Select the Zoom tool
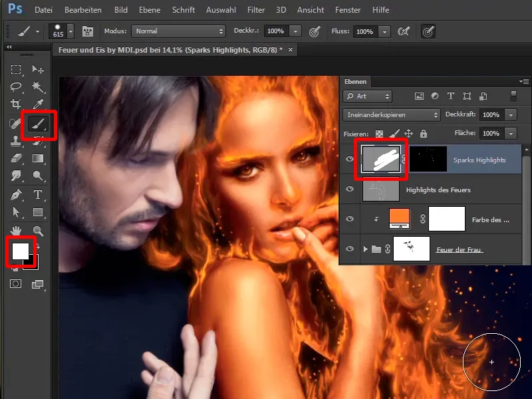This screenshot has height=399, width=532. [38, 231]
